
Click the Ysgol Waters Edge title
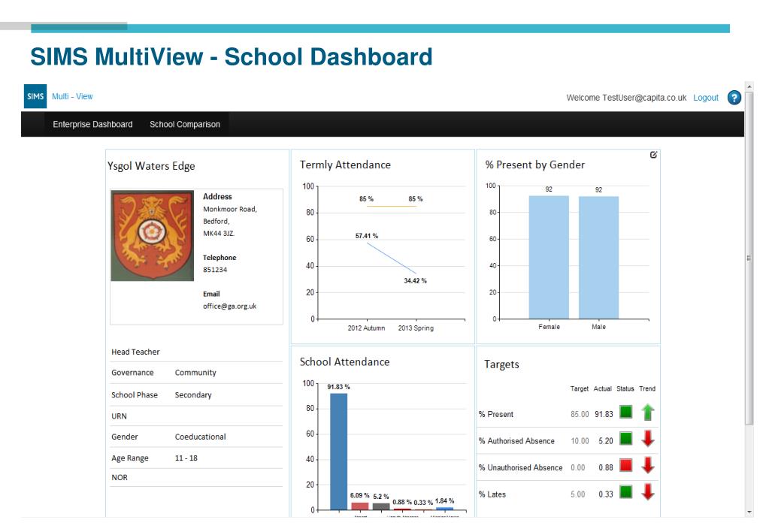(151, 166)
